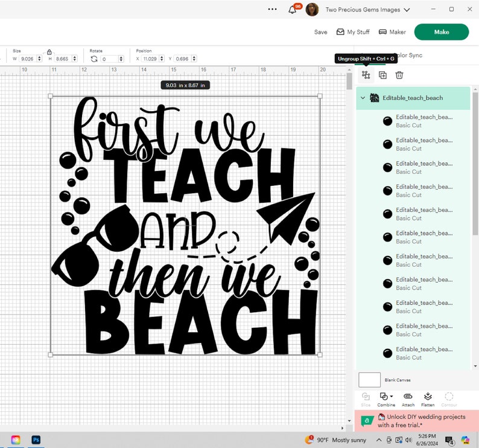Select the sunglasses graphic on canvas

[95, 246]
